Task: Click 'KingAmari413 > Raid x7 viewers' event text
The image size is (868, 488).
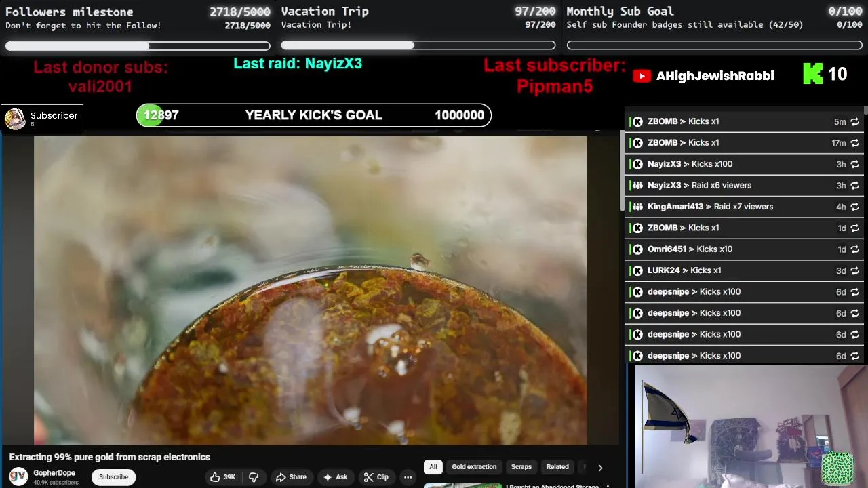Action: 710,207
